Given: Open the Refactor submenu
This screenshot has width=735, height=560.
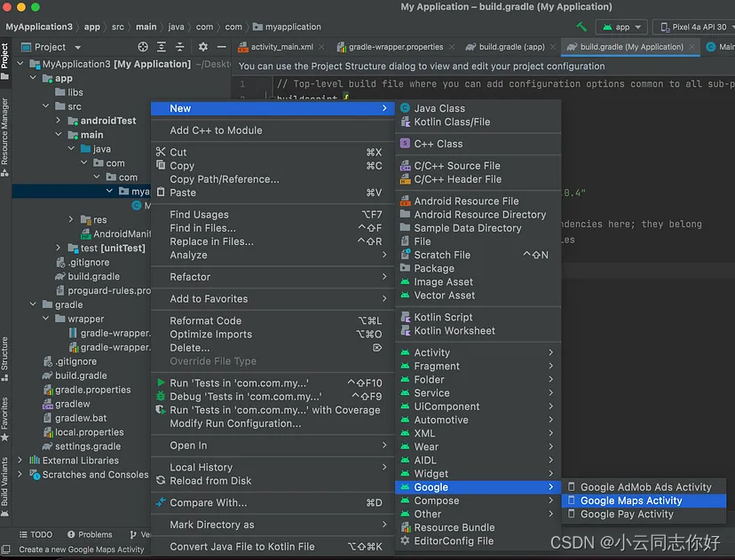Looking at the screenshot, I should point(273,277).
